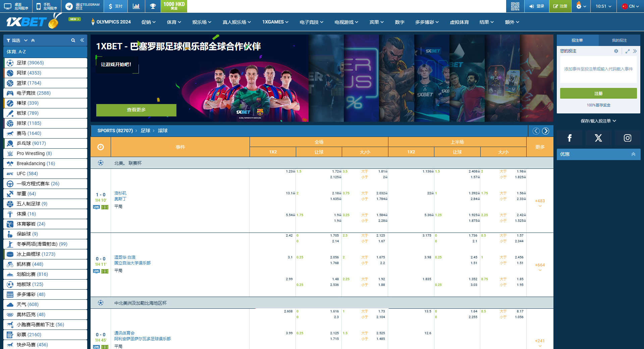
Task: Open the desktop application icon
Action: tap(8, 6)
